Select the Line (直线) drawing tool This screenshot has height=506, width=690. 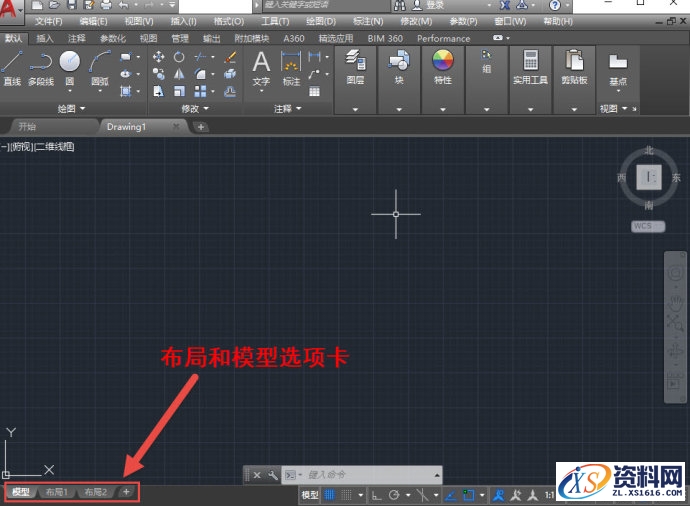[x=12, y=67]
